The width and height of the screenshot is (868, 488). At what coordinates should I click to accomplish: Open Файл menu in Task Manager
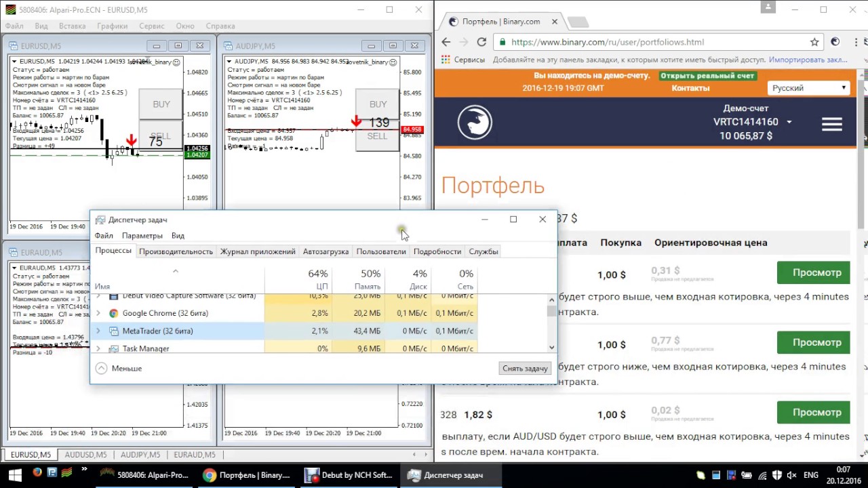tap(104, 236)
